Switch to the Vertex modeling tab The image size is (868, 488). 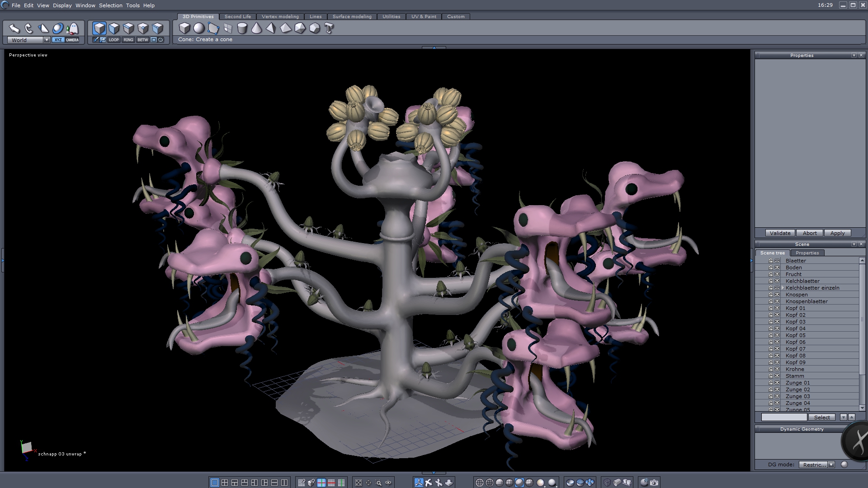pyautogui.click(x=280, y=16)
